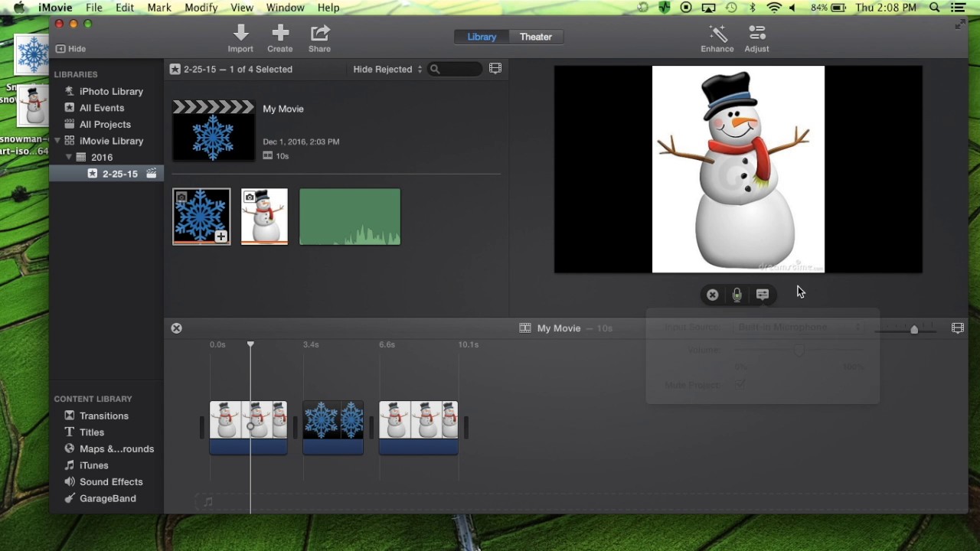Switch to Library view

click(x=482, y=37)
